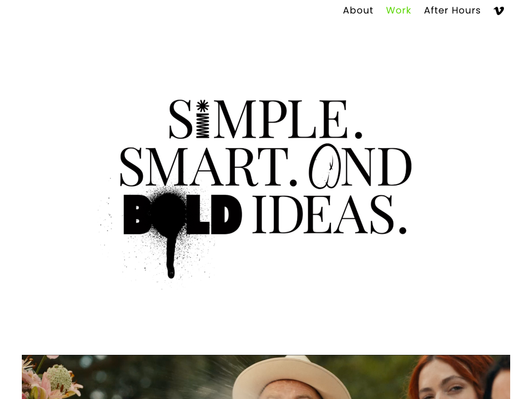Screen dimensions: 532x399
Task: Click the peach-shaped letter A in AND
Action: (x=324, y=166)
